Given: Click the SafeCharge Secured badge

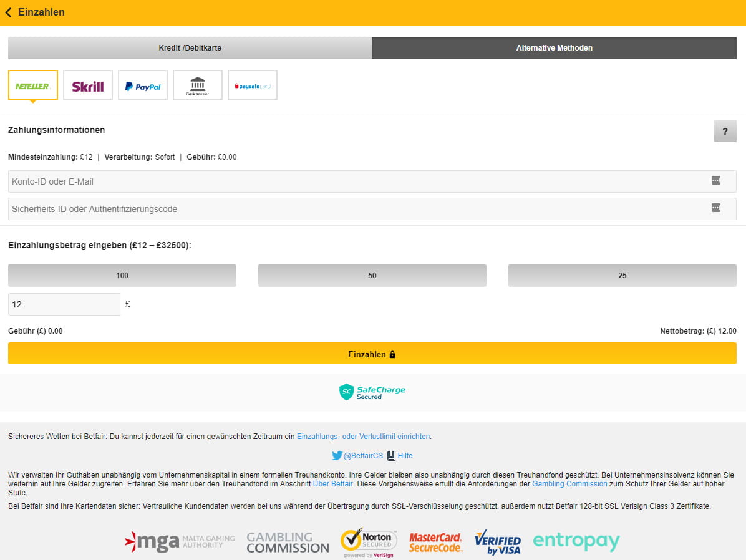Looking at the screenshot, I should point(372,392).
